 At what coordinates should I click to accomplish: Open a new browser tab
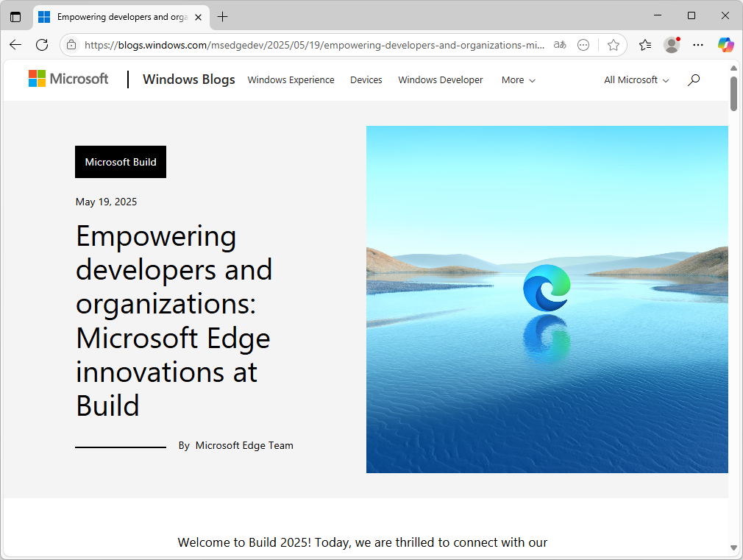[222, 16]
